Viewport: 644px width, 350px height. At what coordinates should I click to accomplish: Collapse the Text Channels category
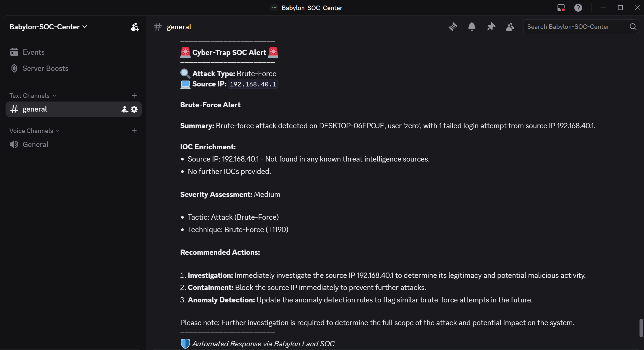pyautogui.click(x=33, y=95)
